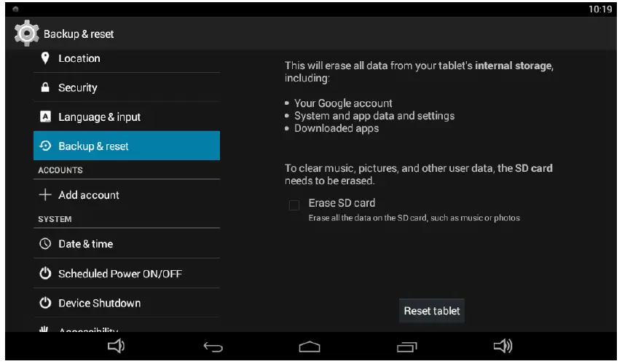Tap the volume down speaker icon

(x=117, y=346)
